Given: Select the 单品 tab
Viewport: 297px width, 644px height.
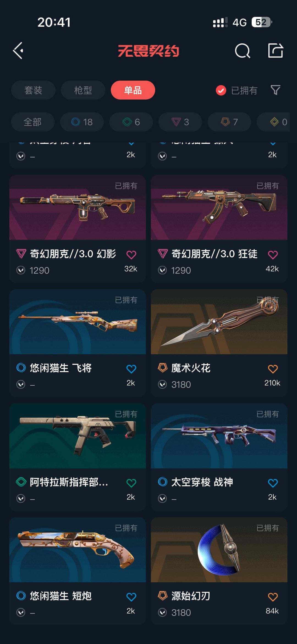Looking at the screenshot, I should click(x=133, y=90).
